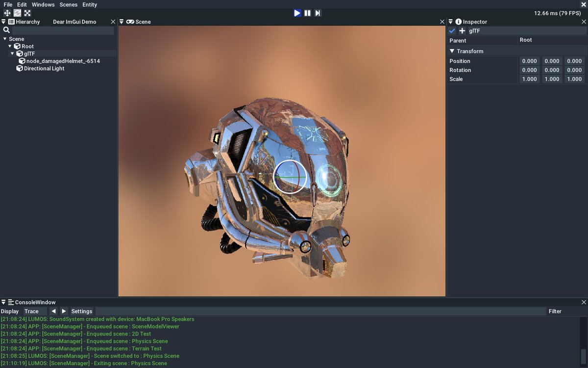The width and height of the screenshot is (588, 368).
Task: Click the white rotation gizmo circle in viewport
Action: [290, 176]
